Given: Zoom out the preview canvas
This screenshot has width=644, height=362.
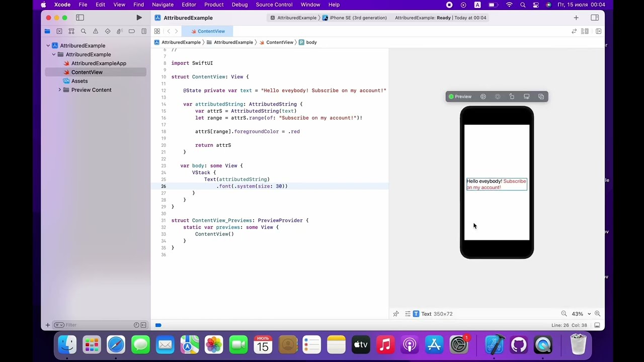Looking at the screenshot, I should click(564, 314).
